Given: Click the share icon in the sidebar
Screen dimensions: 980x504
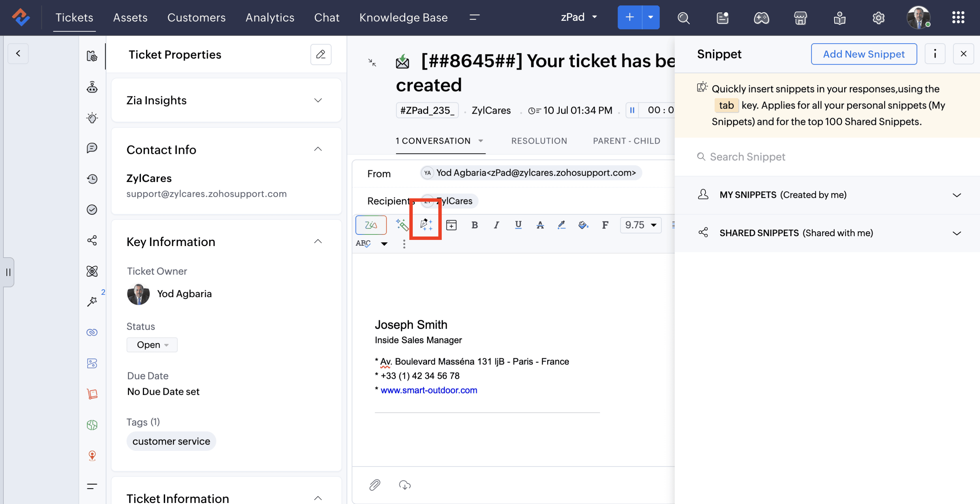Looking at the screenshot, I should point(92,240).
